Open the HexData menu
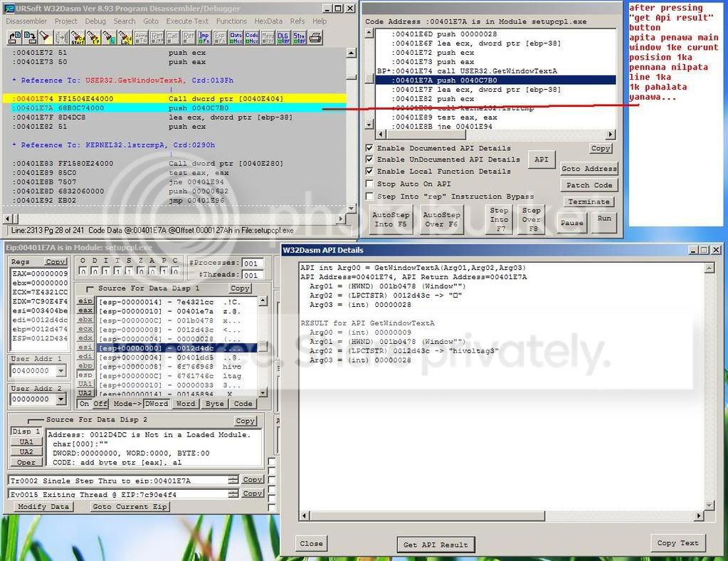 click(268, 21)
